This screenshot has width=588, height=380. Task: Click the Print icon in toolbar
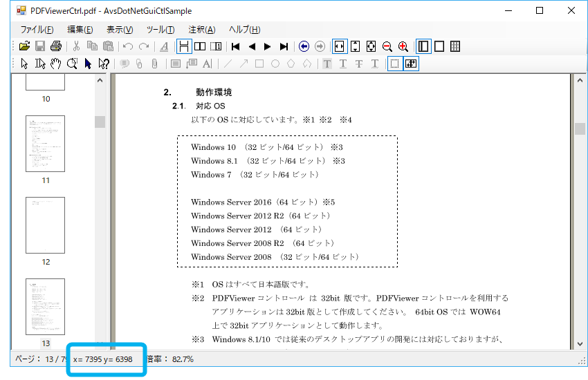point(55,46)
